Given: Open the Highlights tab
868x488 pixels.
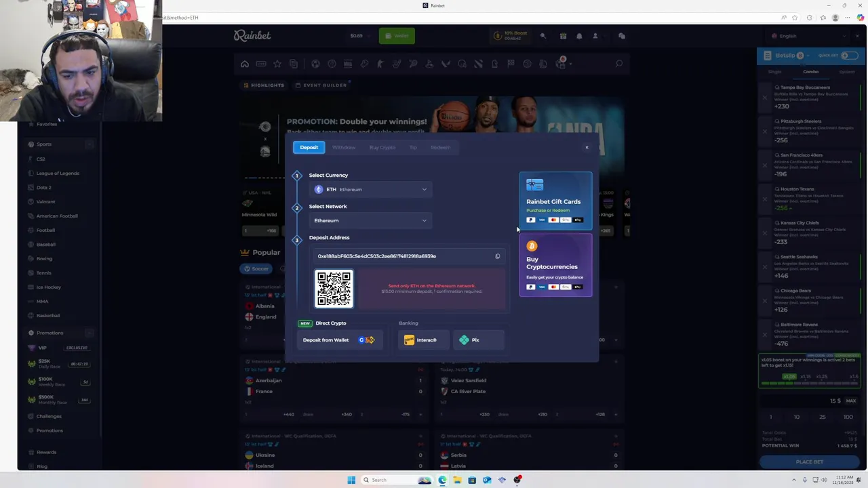Looking at the screenshot, I should click(x=264, y=85).
